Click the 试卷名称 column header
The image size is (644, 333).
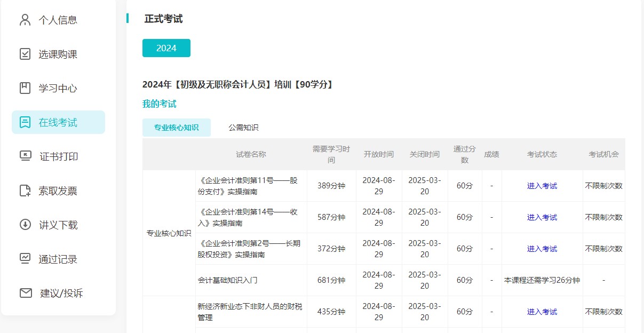click(x=251, y=154)
